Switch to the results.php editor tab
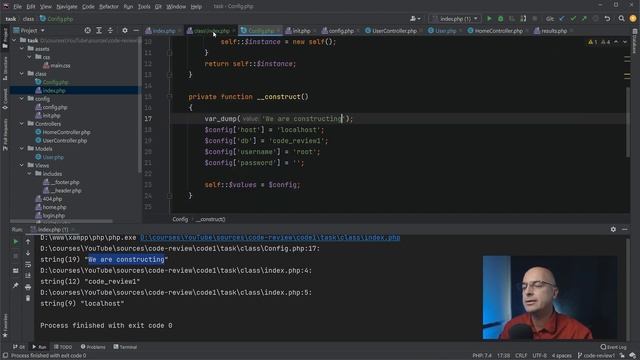This screenshot has height=360, width=640. click(x=551, y=31)
